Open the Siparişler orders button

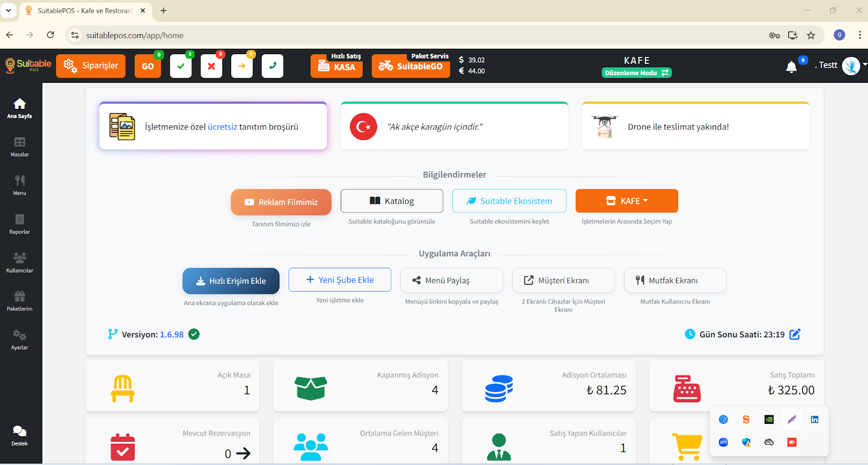91,66
